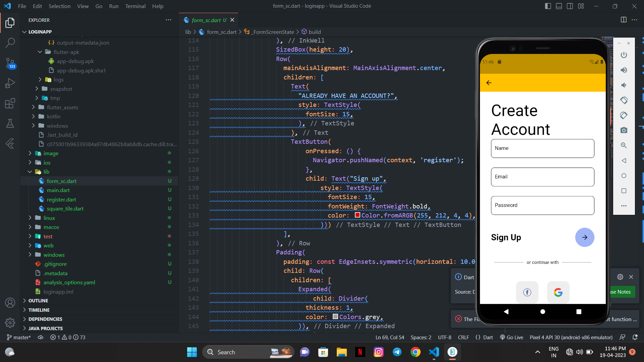Tap the Sign Up arrow button in emulator
Screen dimensions: 644x362
585,237
